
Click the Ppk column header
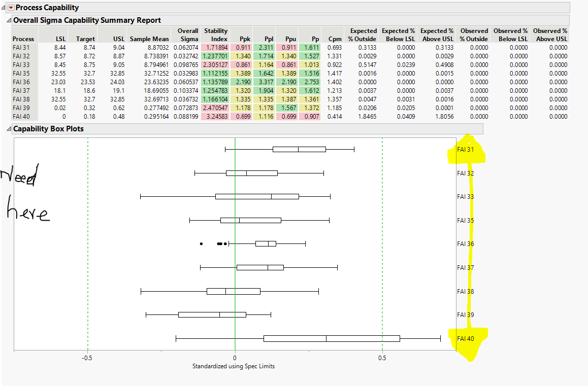click(244, 39)
